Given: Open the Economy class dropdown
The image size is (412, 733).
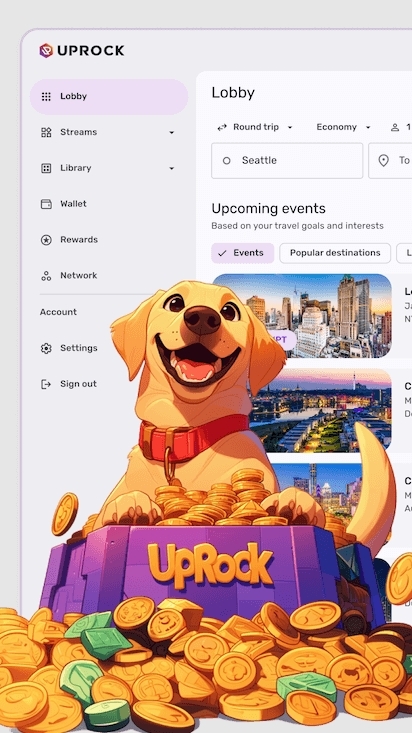Looking at the screenshot, I should (x=343, y=127).
